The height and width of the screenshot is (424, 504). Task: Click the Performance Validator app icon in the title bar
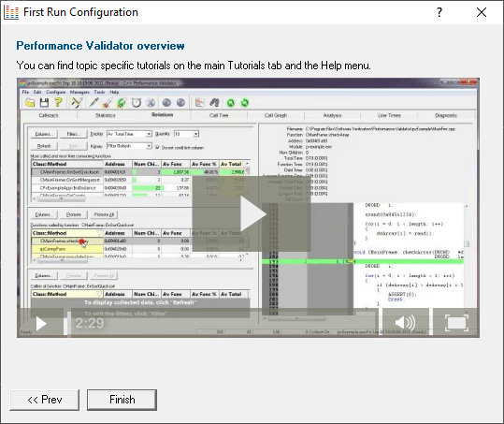pyautogui.click(x=11, y=12)
